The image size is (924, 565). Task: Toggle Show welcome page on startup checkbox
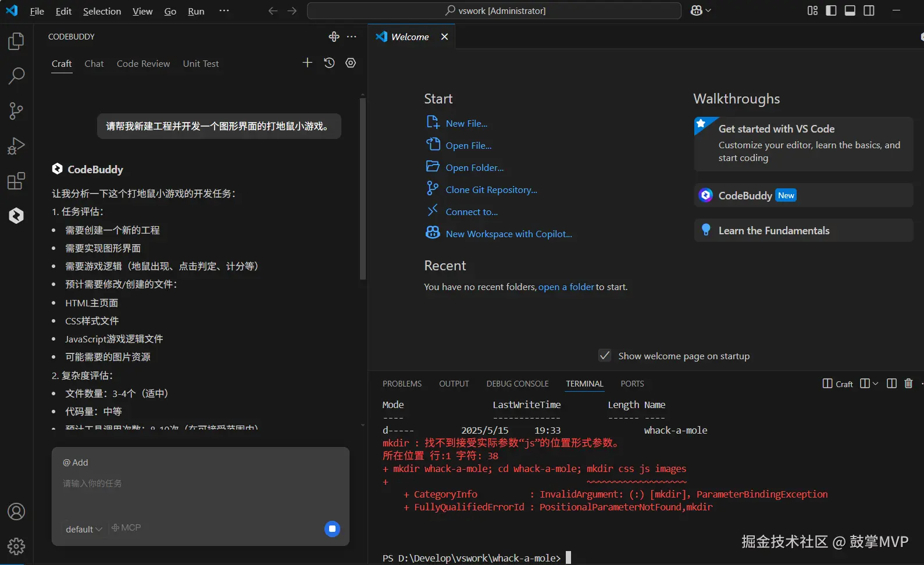coord(605,356)
